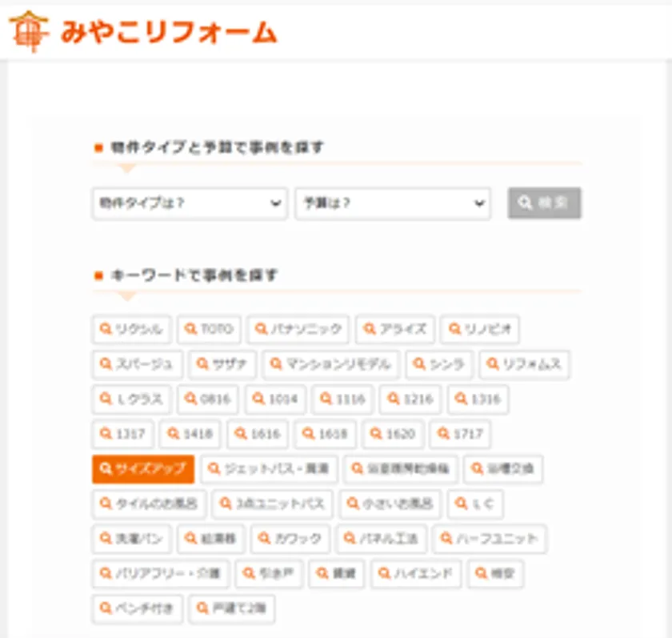This screenshot has width=672, height=638.
Task: Open the マンションリモデル keyword tag
Action: [x=331, y=364]
